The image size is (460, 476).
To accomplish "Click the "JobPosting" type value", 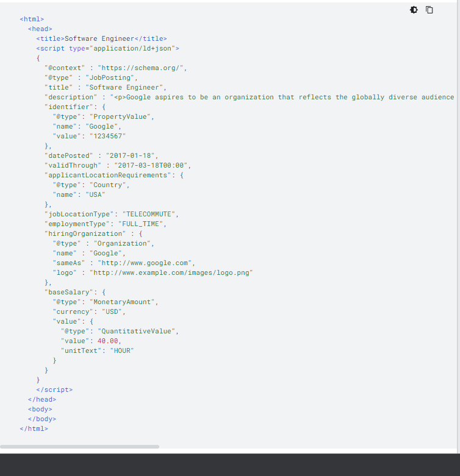I will click(110, 78).
